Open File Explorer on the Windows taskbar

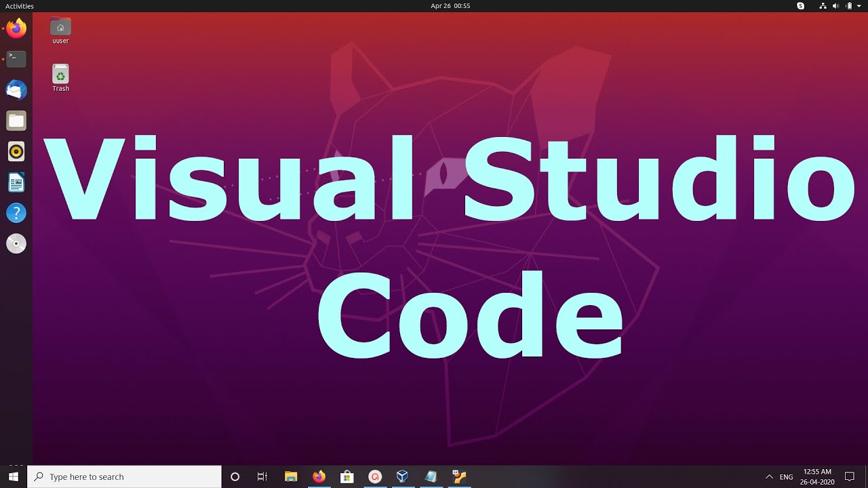291,476
